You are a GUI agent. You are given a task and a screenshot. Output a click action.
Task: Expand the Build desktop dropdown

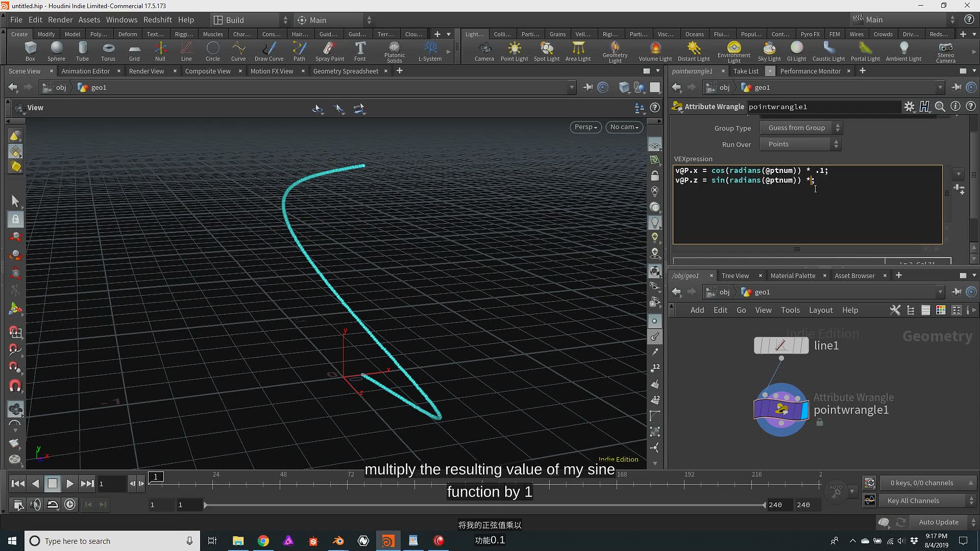[x=251, y=20]
